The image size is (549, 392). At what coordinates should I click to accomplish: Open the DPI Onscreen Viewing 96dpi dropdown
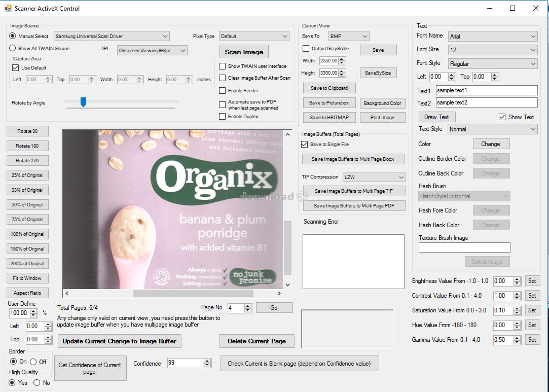[x=152, y=50]
